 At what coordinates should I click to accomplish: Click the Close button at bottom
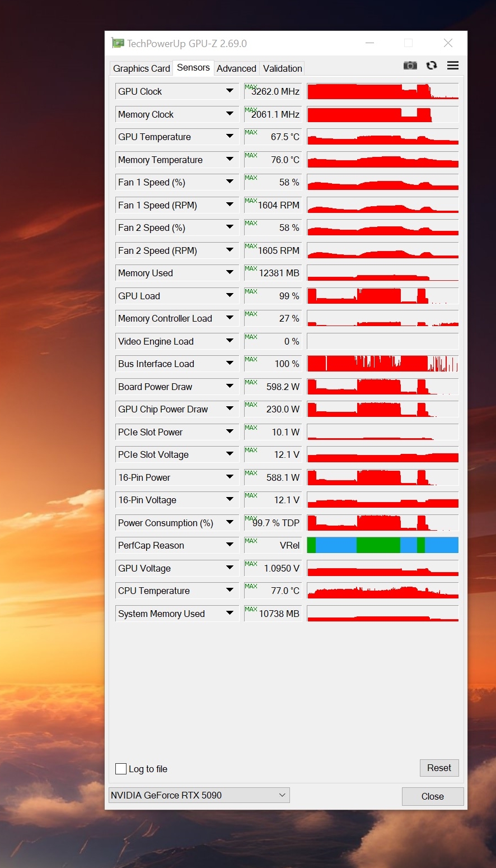433,796
